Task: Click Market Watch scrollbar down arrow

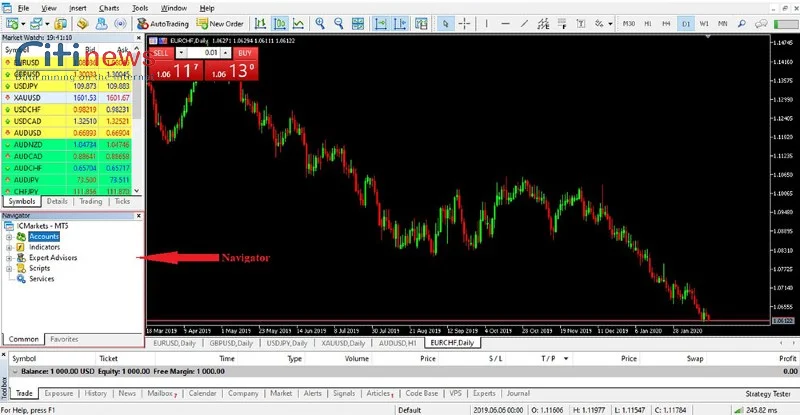Action: [136, 191]
